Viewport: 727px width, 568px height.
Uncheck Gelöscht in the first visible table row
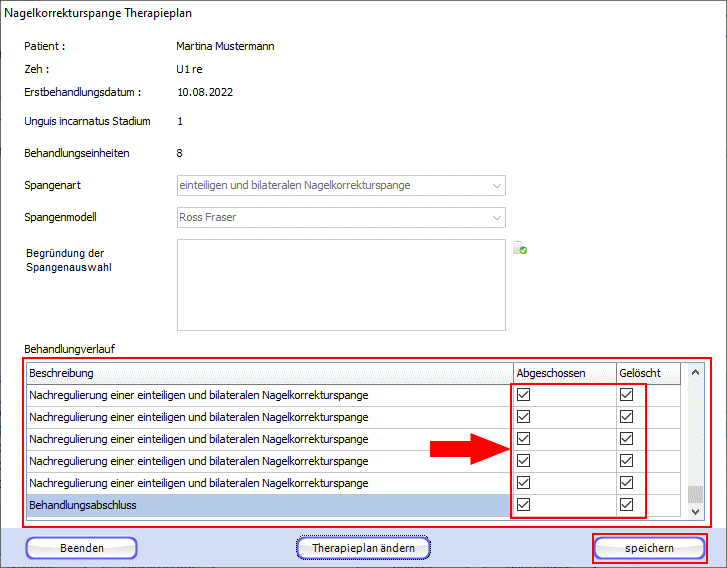coord(627,395)
